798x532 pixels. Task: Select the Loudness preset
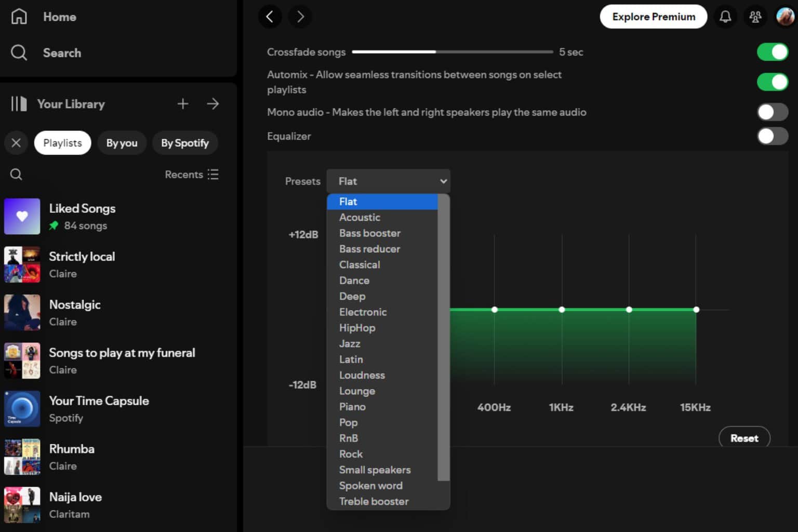[x=382, y=375]
